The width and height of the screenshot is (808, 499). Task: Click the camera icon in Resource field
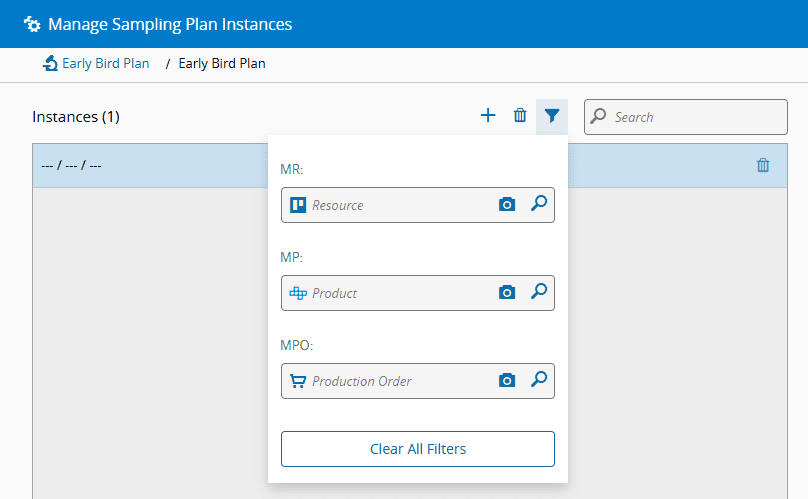click(x=507, y=204)
